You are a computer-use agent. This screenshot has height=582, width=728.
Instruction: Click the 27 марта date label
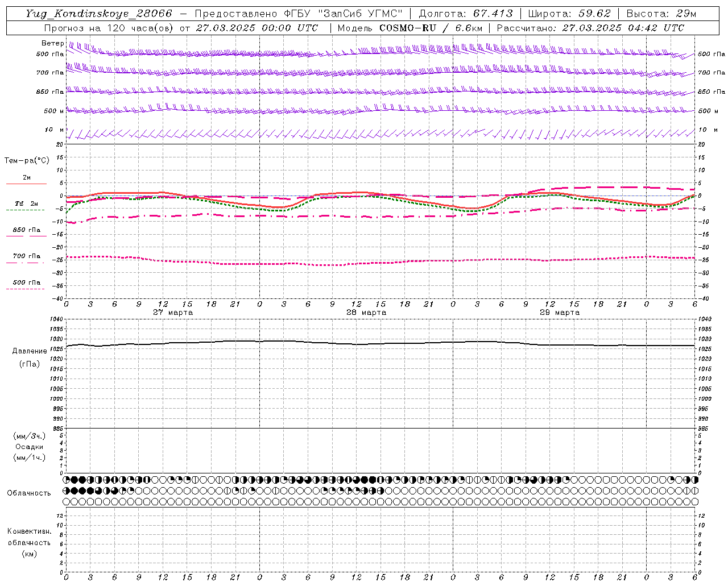[x=173, y=313]
